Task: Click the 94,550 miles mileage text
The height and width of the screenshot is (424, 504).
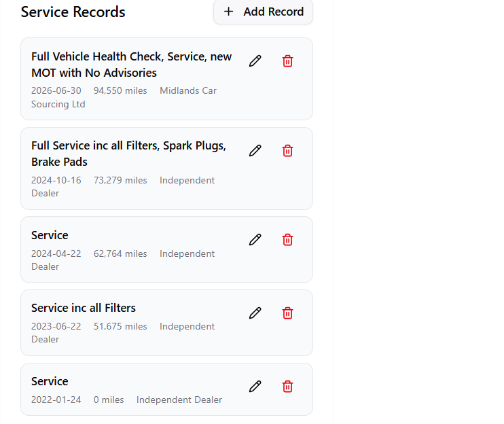Action: click(x=120, y=90)
